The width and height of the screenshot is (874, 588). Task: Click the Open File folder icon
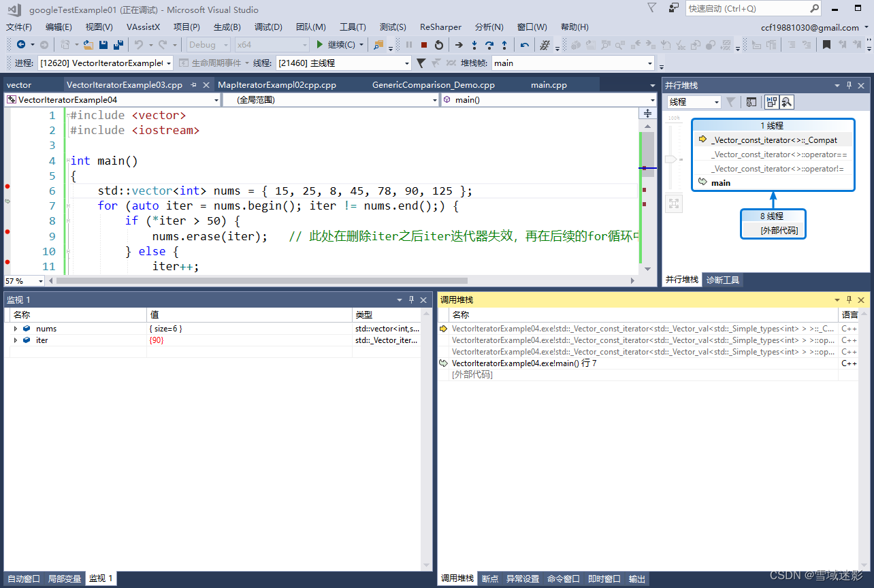[88, 45]
